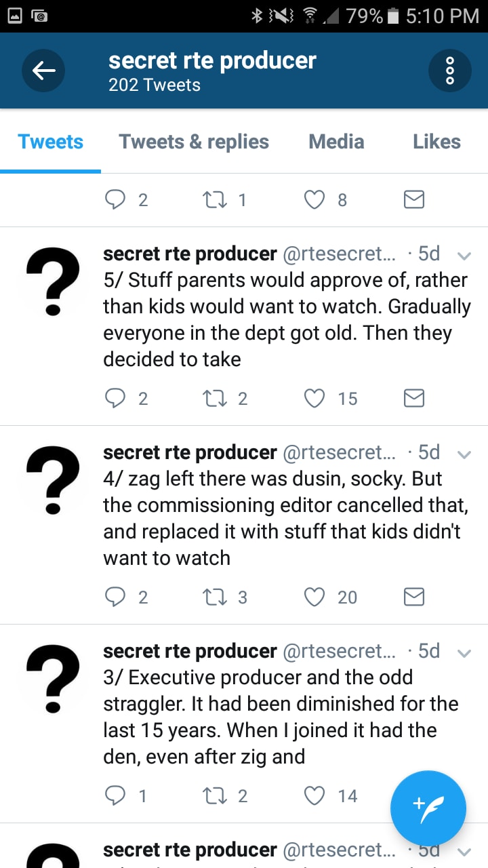The height and width of the screenshot is (868, 488).
Task: Switch to the Media tab
Action: [x=336, y=142]
